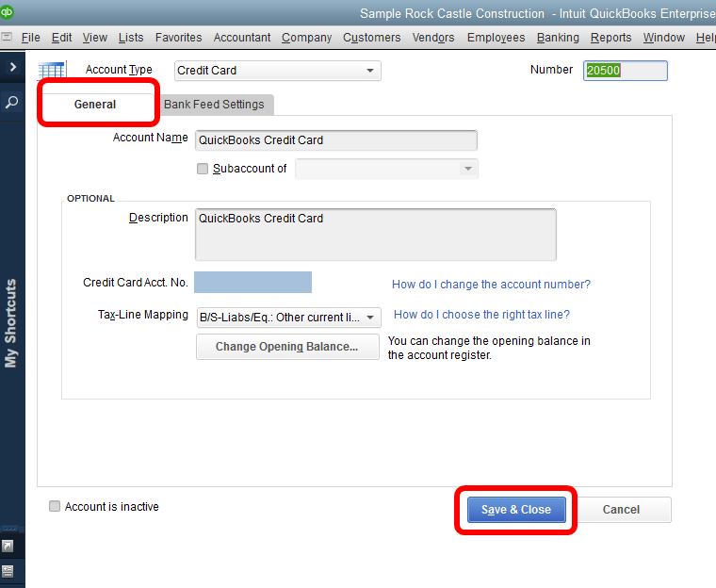The height and width of the screenshot is (588, 716).
Task: Click the Credit Card Acct. No. field
Action: 253,283
